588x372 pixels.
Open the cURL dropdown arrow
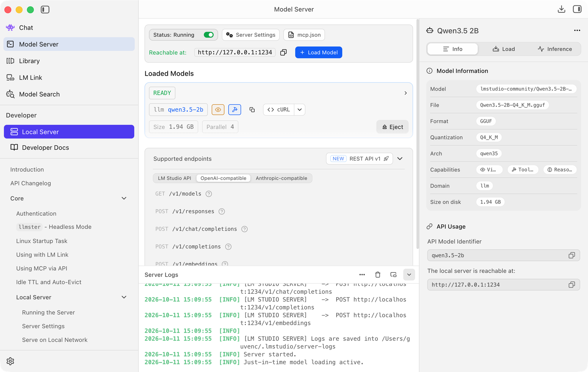pyautogui.click(x=300, y=109)
